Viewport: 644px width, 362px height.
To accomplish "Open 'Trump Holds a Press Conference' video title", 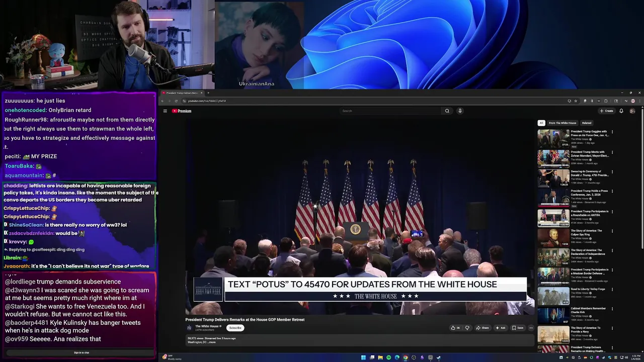I will coord(590,193).
